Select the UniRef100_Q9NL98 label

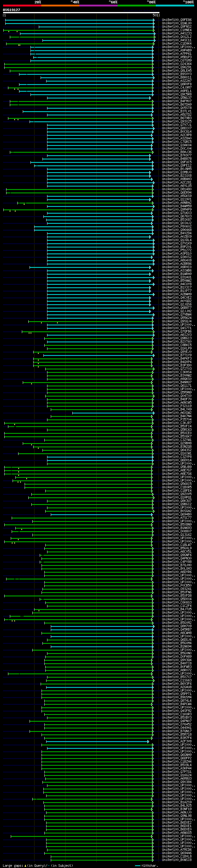coord(177,816)
